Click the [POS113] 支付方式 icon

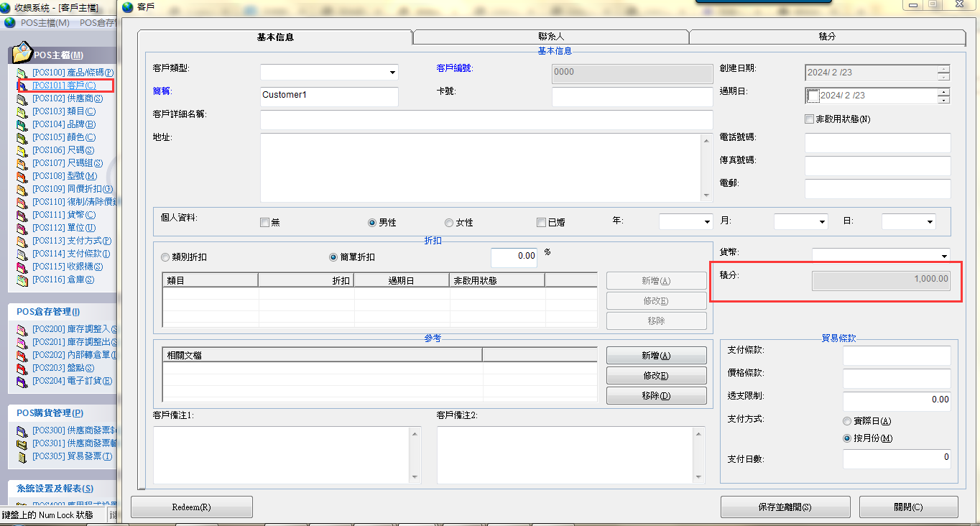click(x=22, y=241)
